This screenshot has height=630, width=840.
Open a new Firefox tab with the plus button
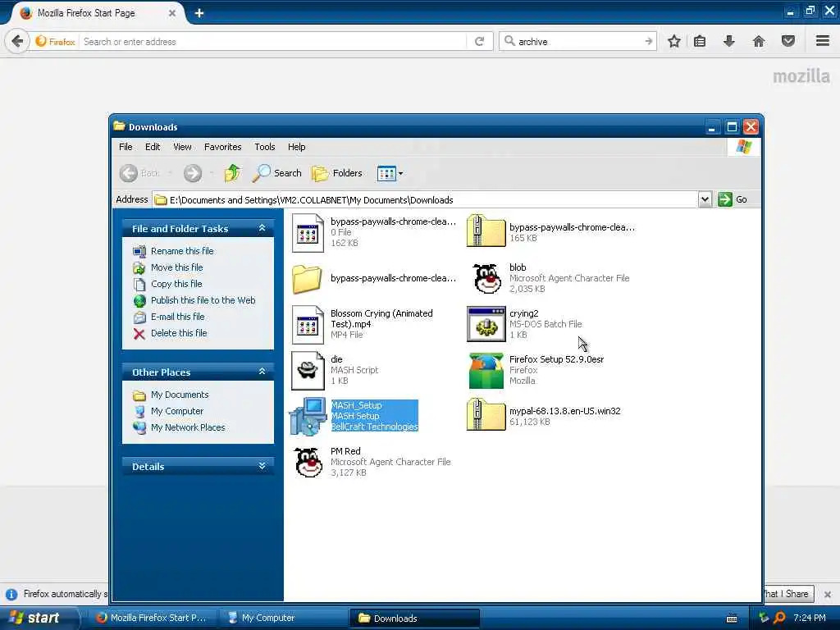[199, 13]
